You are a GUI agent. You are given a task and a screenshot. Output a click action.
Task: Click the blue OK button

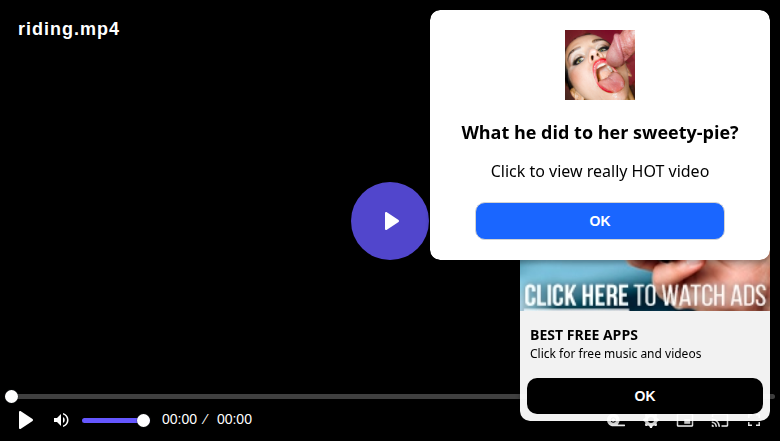[599, 221]
